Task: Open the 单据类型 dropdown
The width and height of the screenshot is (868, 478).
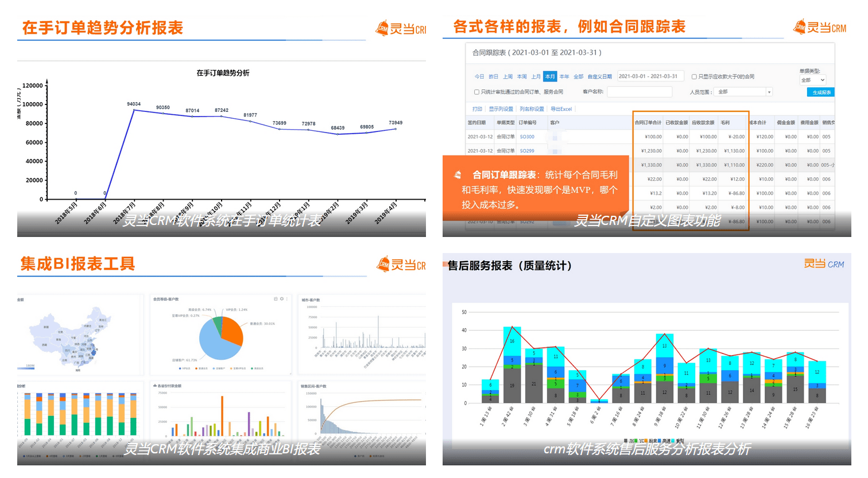Action: click(x=812, y=80)
